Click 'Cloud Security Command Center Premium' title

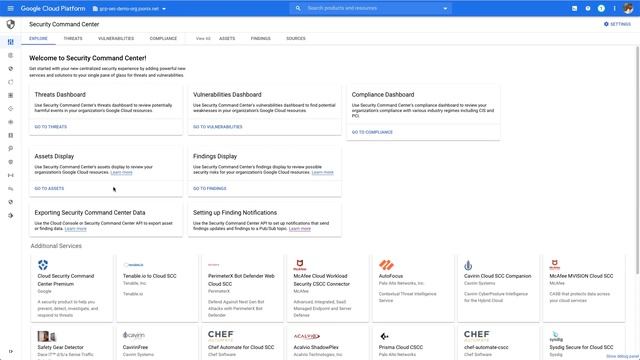click(66, 280)
